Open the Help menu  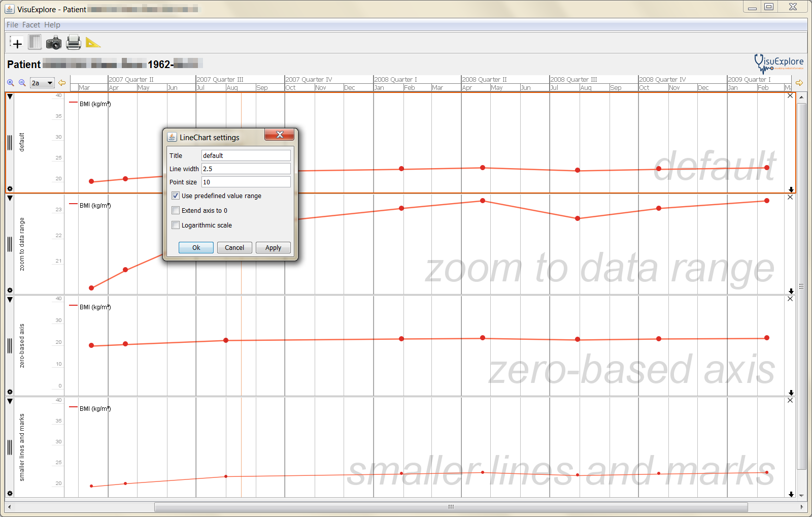tap(52, 25)
